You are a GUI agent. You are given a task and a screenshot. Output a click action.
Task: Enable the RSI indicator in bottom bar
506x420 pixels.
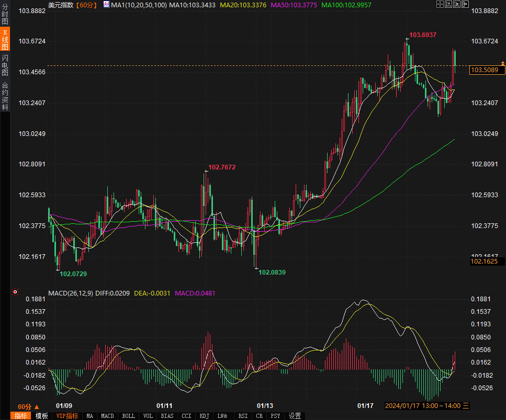pyautogui.click(x=243, y=416)
